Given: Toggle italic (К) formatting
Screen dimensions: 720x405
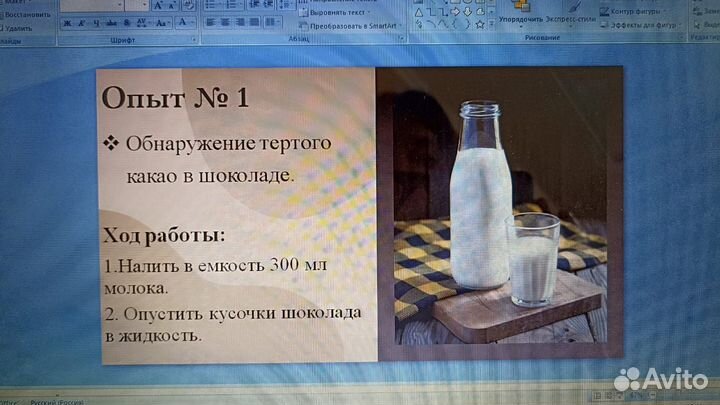Looking at the screenshot, I should tap(82, 23).
